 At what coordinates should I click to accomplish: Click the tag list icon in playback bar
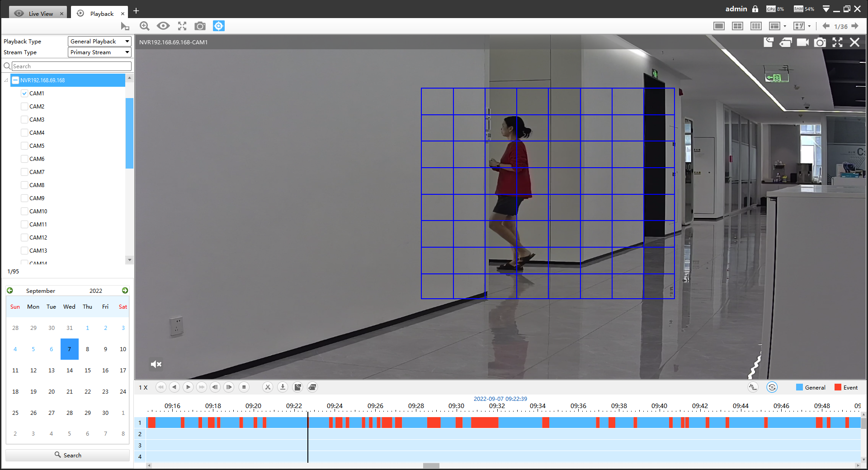(312, 387)
